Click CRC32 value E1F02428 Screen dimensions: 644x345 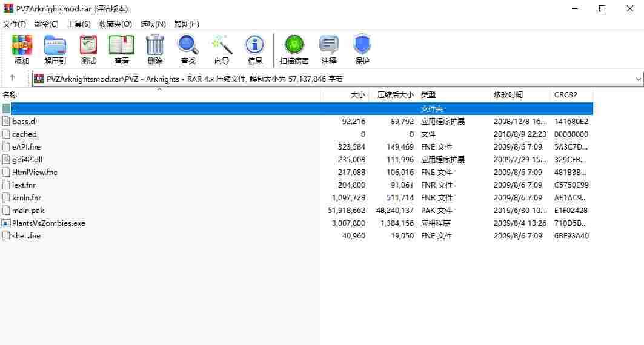pyautogui.click(x=571, y=211)
